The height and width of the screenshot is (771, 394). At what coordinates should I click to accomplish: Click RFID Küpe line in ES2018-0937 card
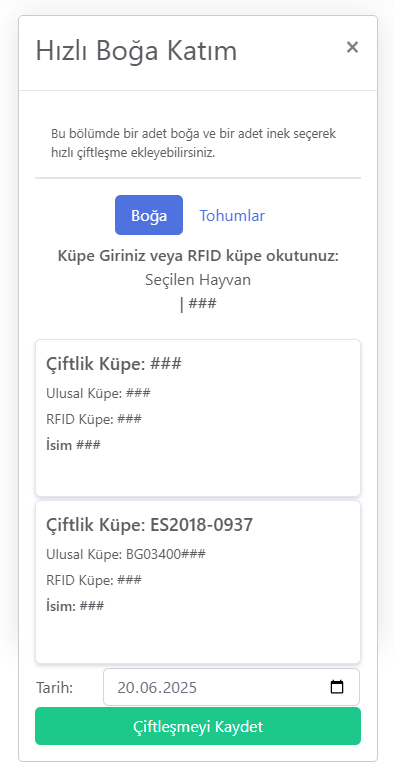pyautogui.click(x=93, y=580)
